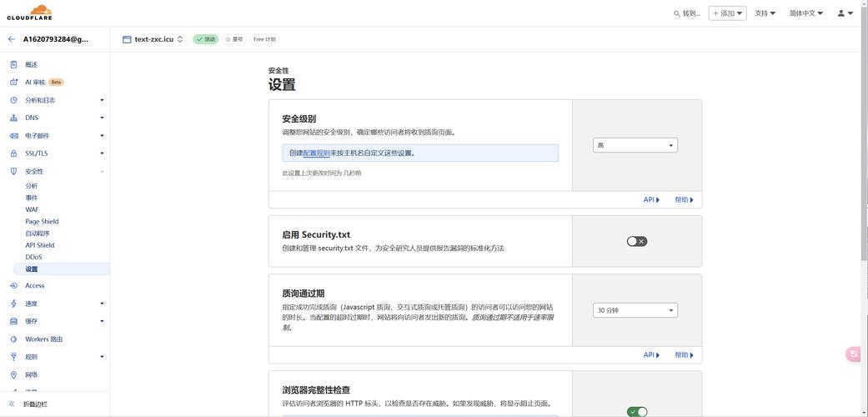The image size is (868, 417).
Task: Click the back arrow beside account name
Action: click(x=12, y=39)
